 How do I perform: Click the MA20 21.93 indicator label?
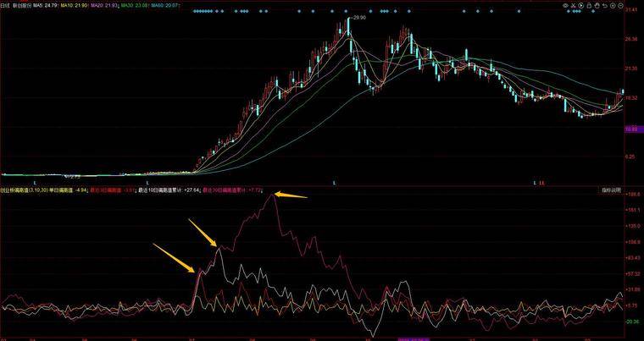(x=104, y=5)
